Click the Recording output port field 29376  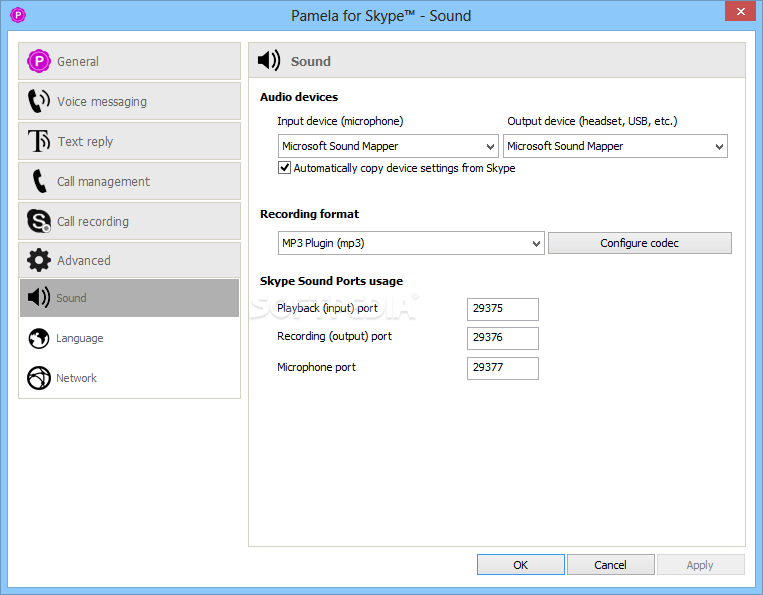coord(503,338)
